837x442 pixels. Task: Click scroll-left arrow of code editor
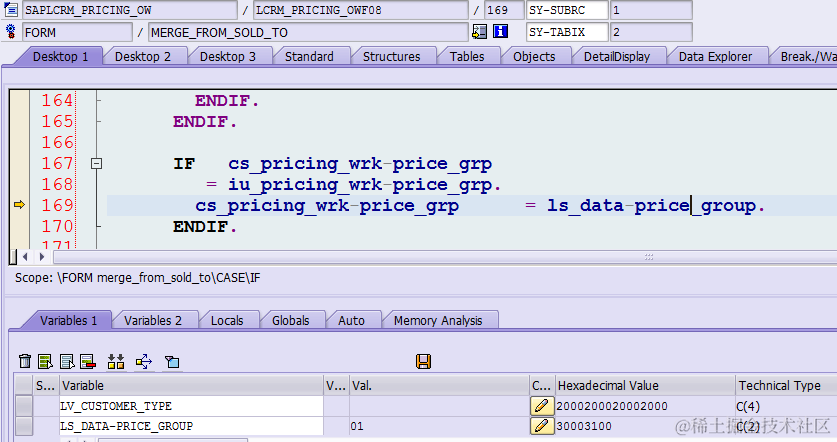coord(25,257)
